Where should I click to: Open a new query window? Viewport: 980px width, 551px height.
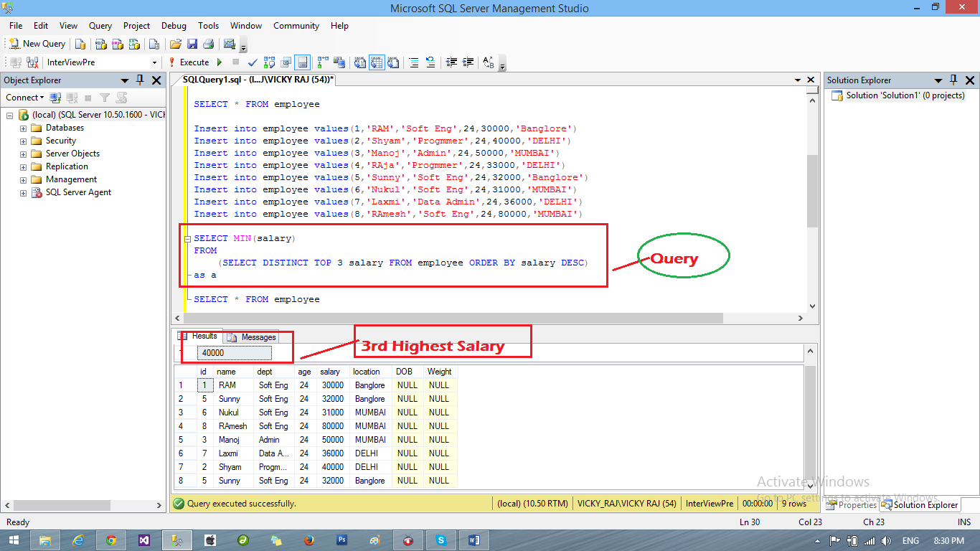tap(36, 43)
